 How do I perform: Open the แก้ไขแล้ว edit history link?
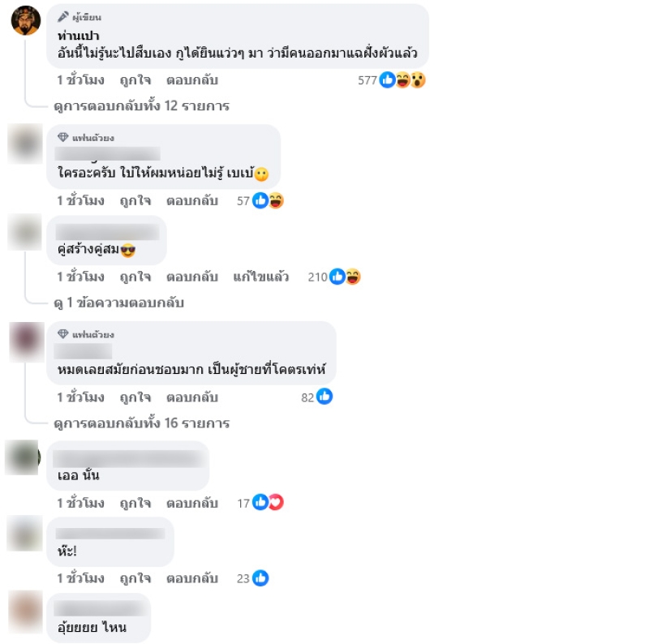[x=260, y=277]
